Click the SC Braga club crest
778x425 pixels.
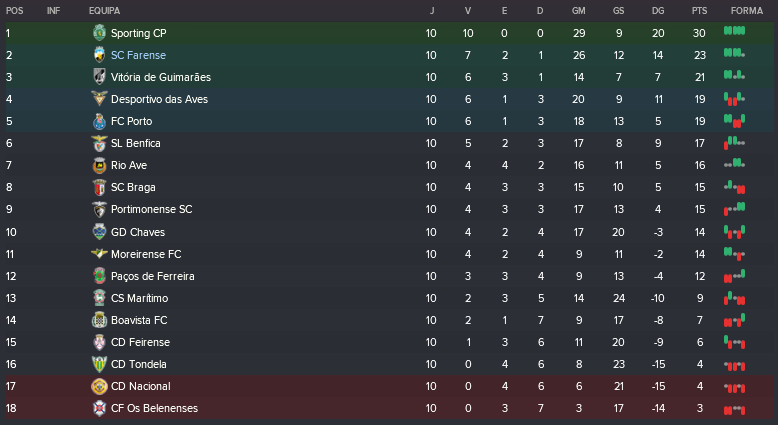99,187
